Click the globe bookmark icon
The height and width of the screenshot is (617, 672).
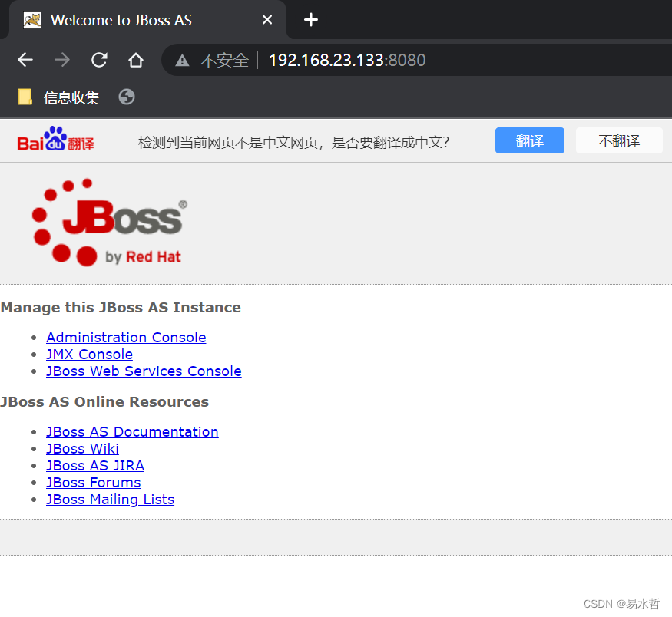point(127,97)
